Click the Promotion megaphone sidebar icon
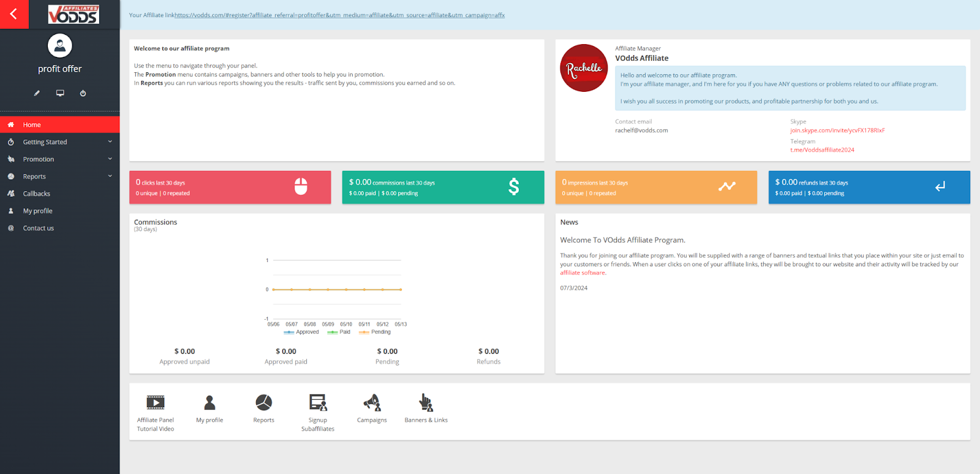 11,159
